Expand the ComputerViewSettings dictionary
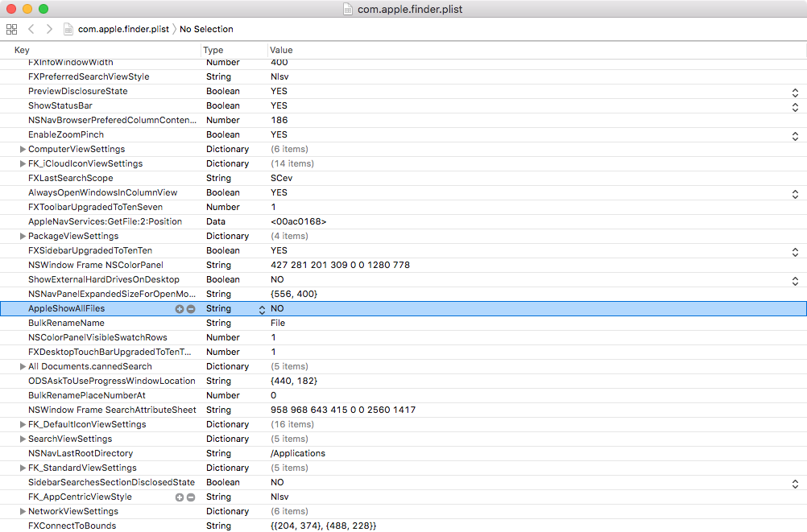Image resolution: width=807 pixels, height=532 pixels. pyautogui.click(x=23, y=150)
